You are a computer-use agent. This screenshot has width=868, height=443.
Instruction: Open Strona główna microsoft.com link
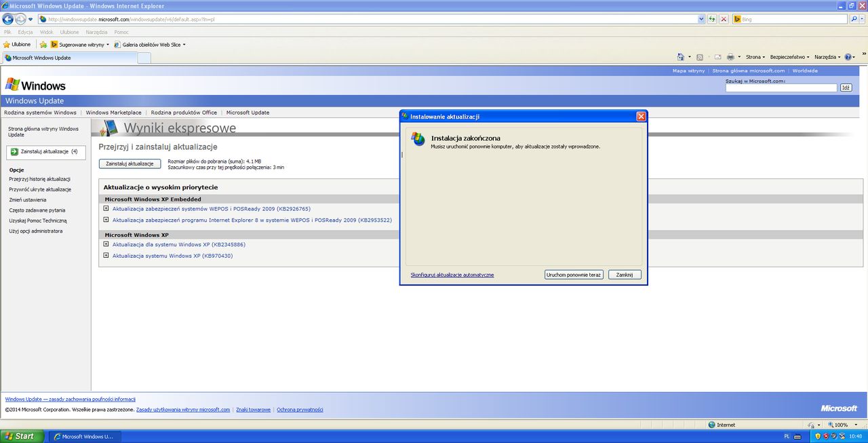pos(748,71)
